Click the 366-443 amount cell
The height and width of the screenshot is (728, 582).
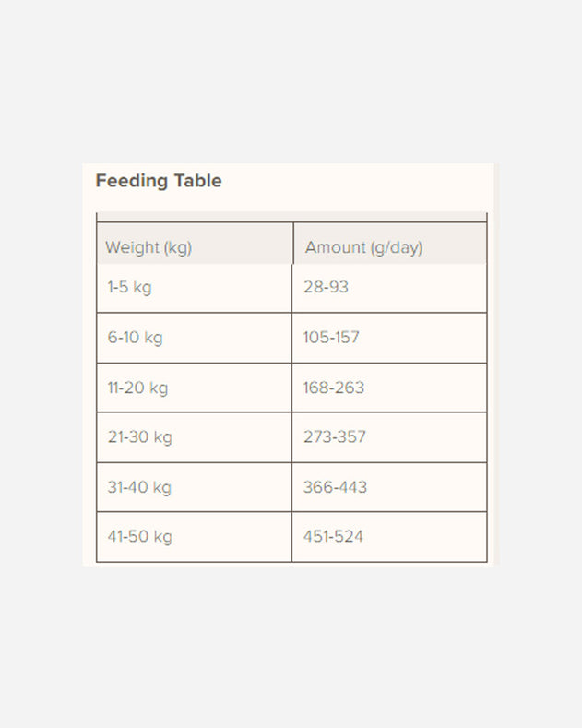click(x=335, y=487)
